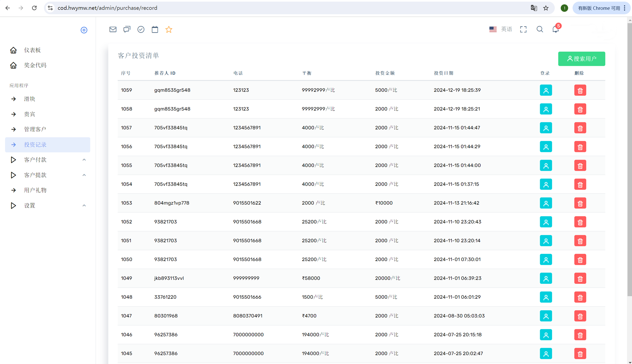Open 仪表板 dashboard menu item

(x=32, y=50)
